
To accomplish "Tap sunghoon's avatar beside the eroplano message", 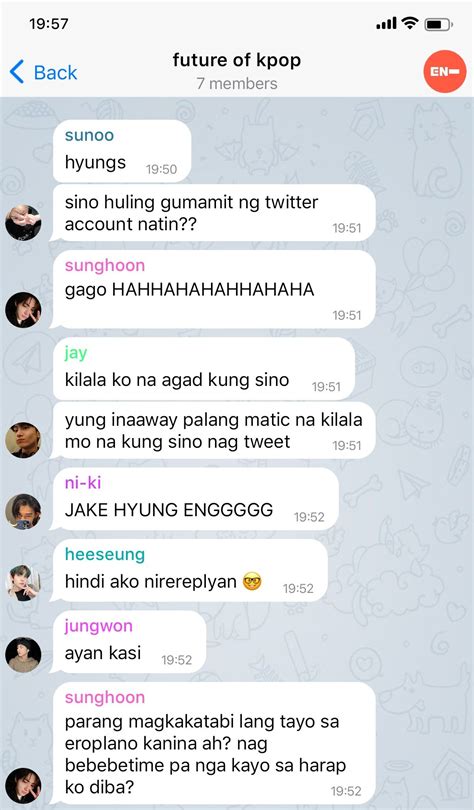I will click(x=23, y=785).
